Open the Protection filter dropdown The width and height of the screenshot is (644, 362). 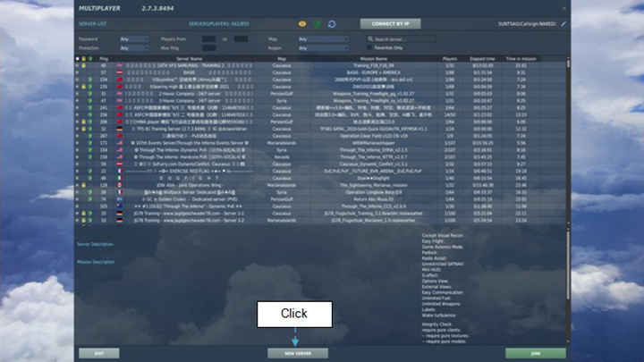134,47
